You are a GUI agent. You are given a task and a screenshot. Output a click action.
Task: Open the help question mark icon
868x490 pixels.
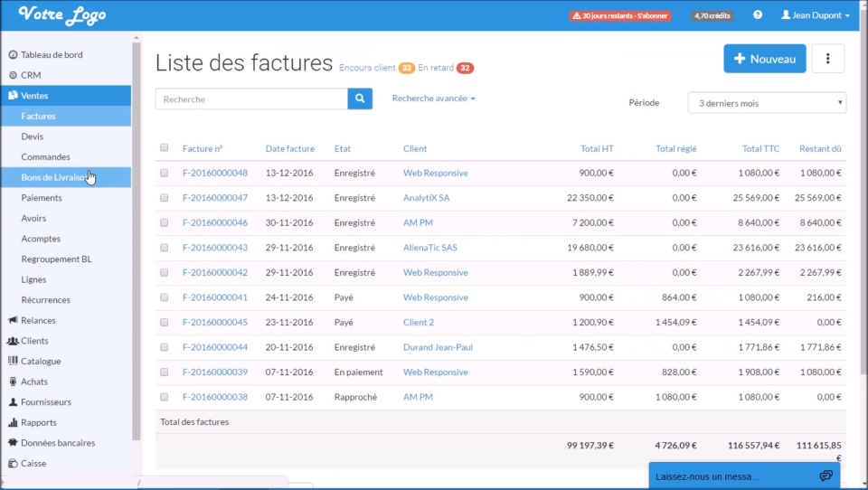coord(758,15)
